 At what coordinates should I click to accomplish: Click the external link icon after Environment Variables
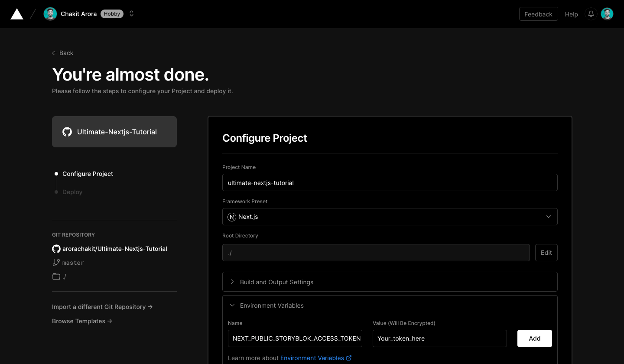tap(349, 358)
